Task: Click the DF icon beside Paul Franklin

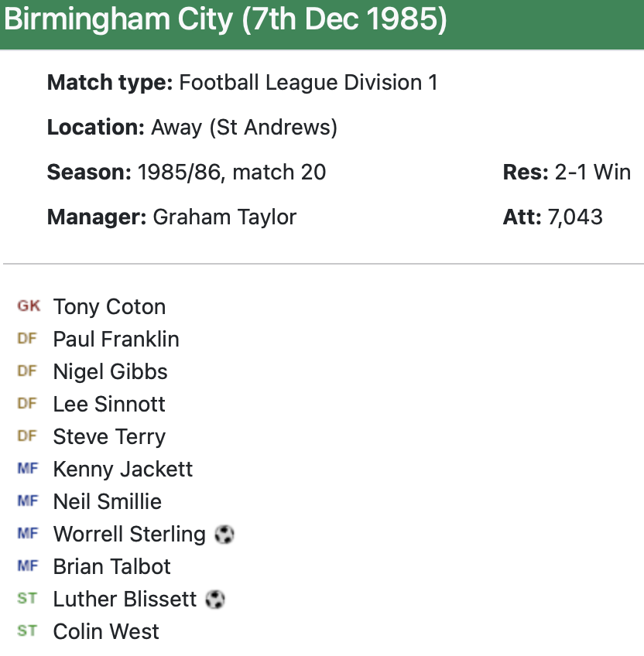Action: [27, 339]
